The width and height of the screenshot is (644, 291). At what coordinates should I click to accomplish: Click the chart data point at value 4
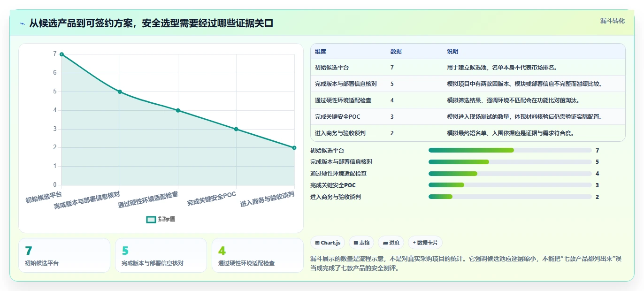tap(178, 110)
